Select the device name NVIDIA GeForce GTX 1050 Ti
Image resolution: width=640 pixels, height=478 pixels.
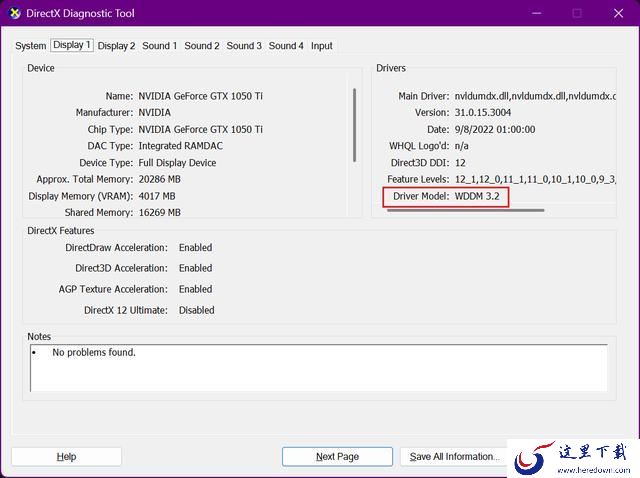[x=200, y=96]
